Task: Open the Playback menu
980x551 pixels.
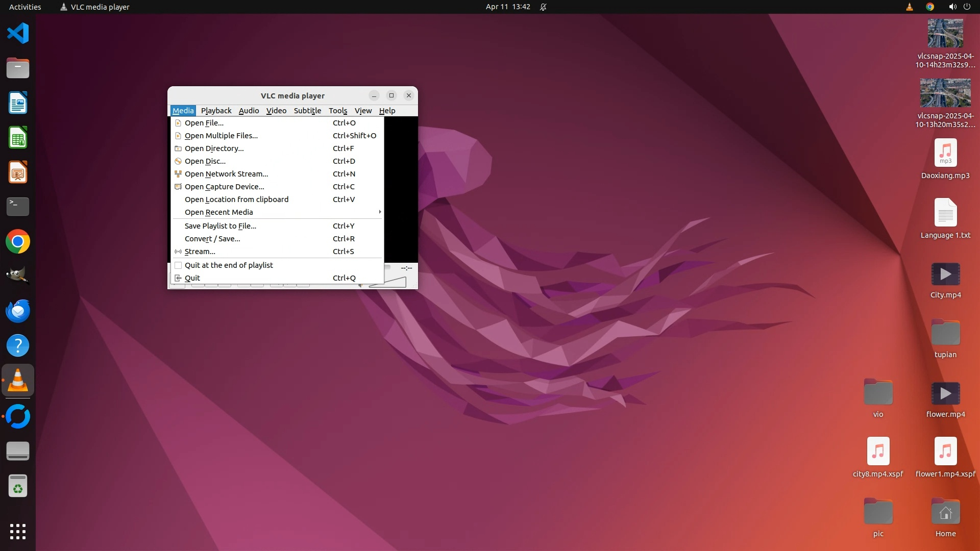Action: pos(216,111)
